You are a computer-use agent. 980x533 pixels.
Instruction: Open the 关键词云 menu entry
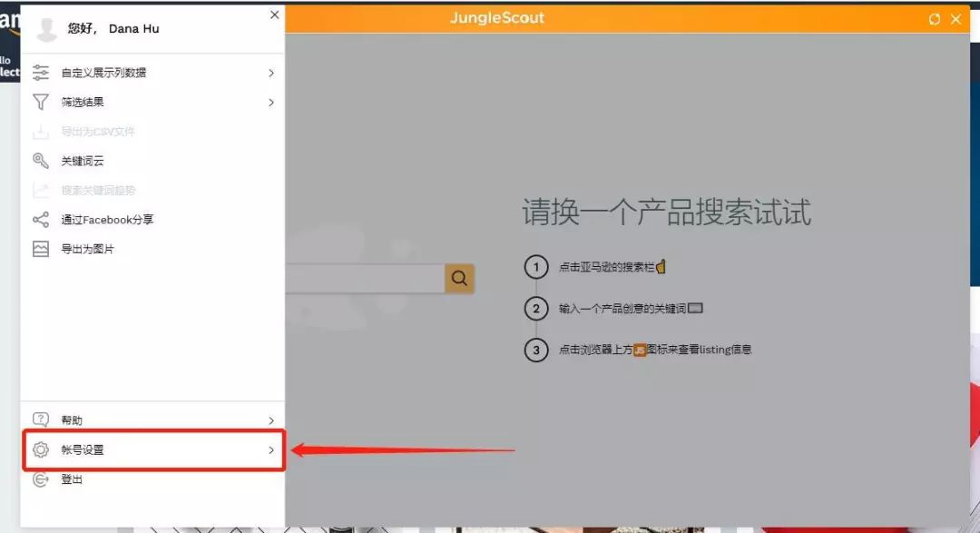(152, 161)
